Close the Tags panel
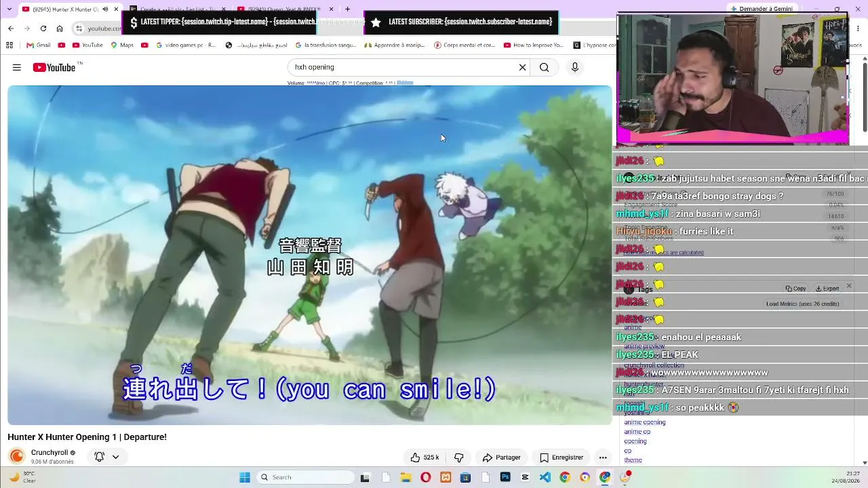Image resolution: width=868 pixels, height=488 pixels. [848, 286]
